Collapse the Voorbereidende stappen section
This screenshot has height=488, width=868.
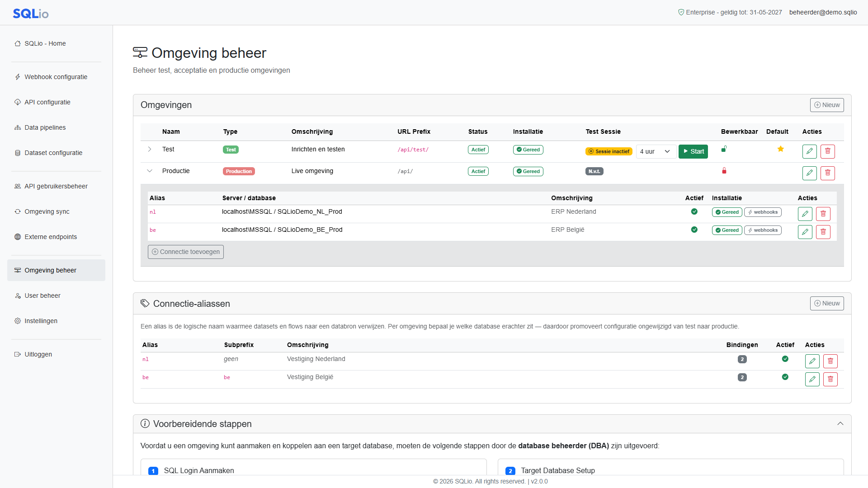[x=840, y=424]
